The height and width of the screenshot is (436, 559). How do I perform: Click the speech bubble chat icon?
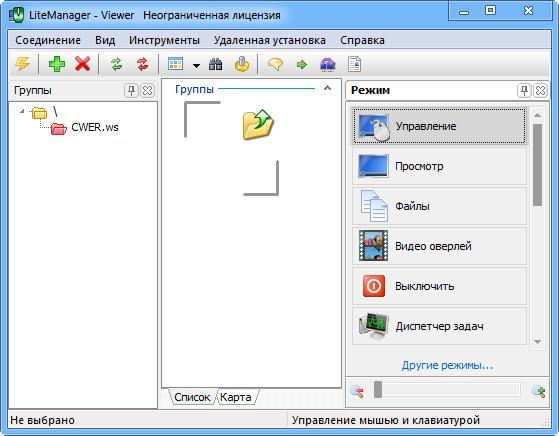coord(276,65)
